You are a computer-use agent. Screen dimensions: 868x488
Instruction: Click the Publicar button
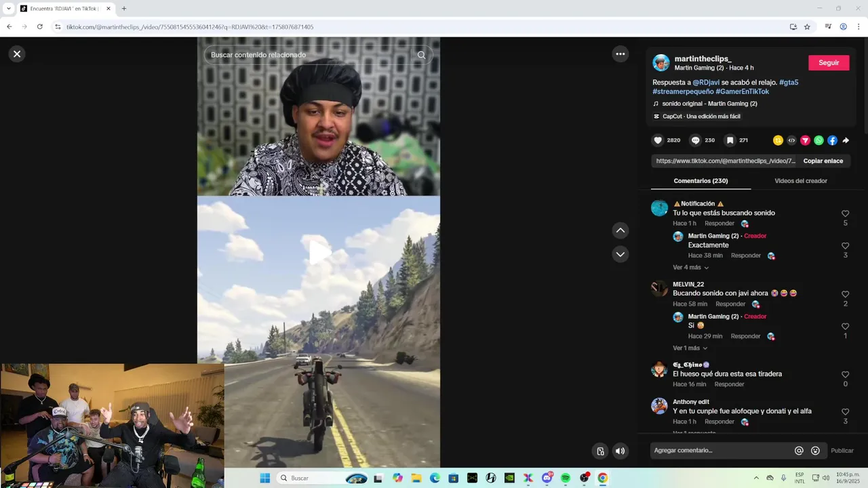click(842, 451)
